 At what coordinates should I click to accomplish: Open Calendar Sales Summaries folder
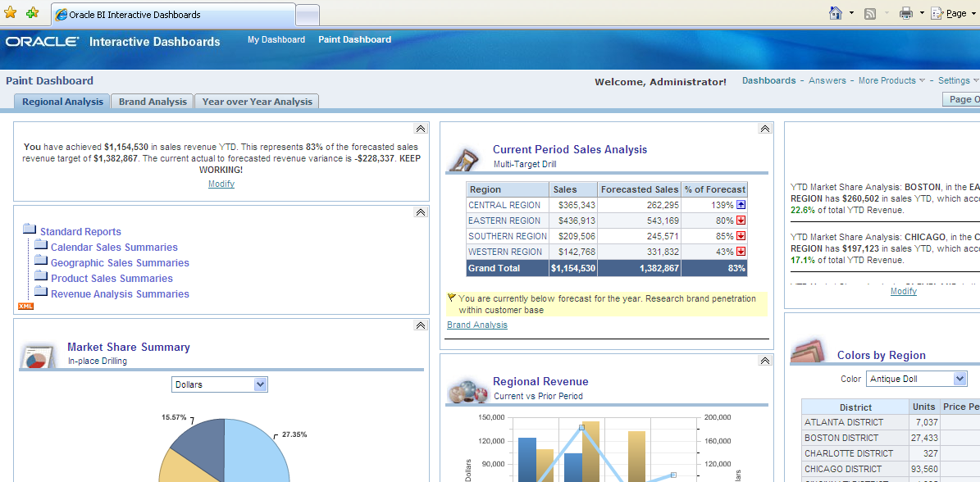click(114, 248)
